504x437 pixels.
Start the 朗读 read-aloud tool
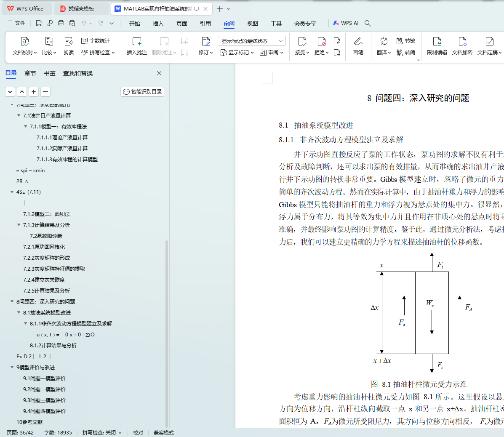point(69,46)
